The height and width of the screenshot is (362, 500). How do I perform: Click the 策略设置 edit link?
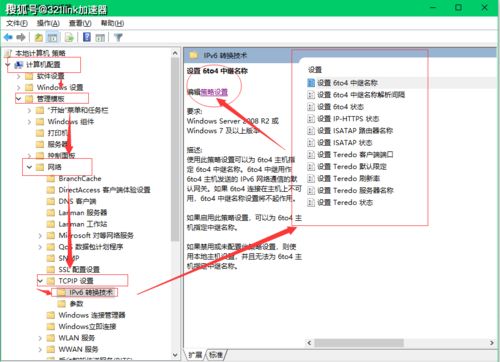click(x=214, y=92)
